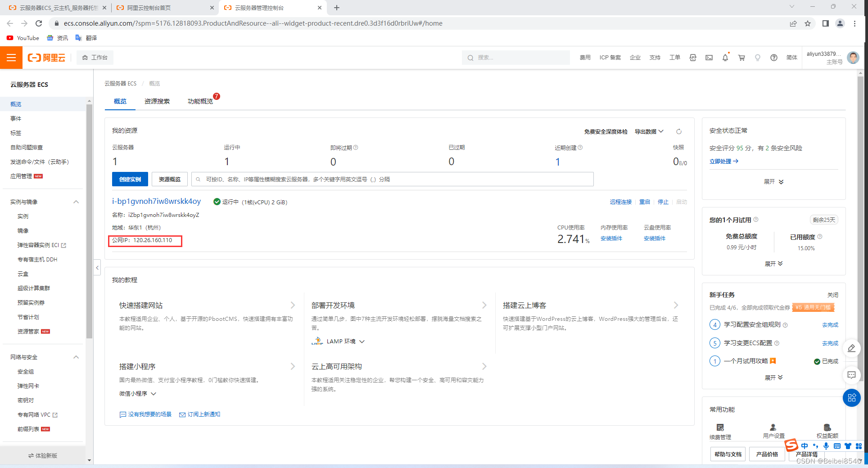Switch to the 概览 tab
Screen dimensions: 868x468
pyautogui.click(x=120, y=101)
